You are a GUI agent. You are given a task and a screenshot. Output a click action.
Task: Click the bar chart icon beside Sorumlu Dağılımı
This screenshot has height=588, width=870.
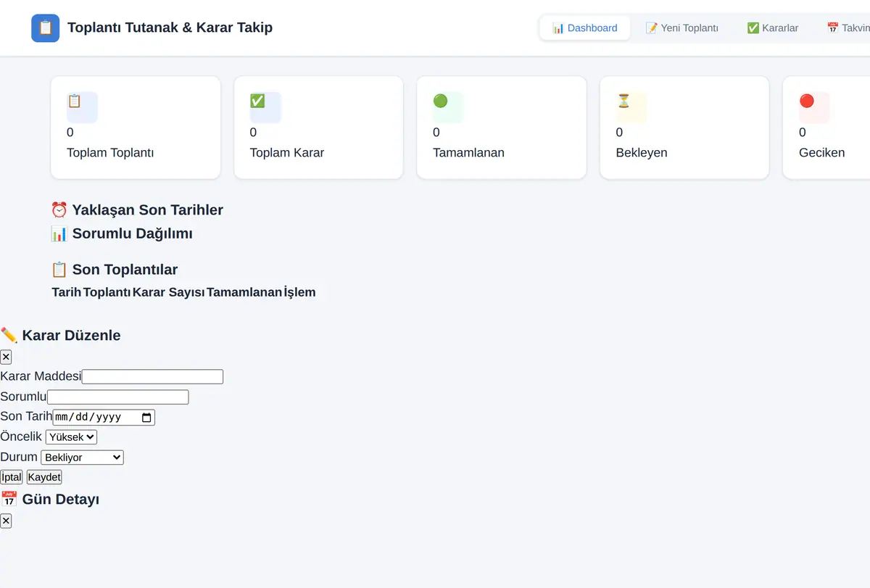click(x=59, y=233)
